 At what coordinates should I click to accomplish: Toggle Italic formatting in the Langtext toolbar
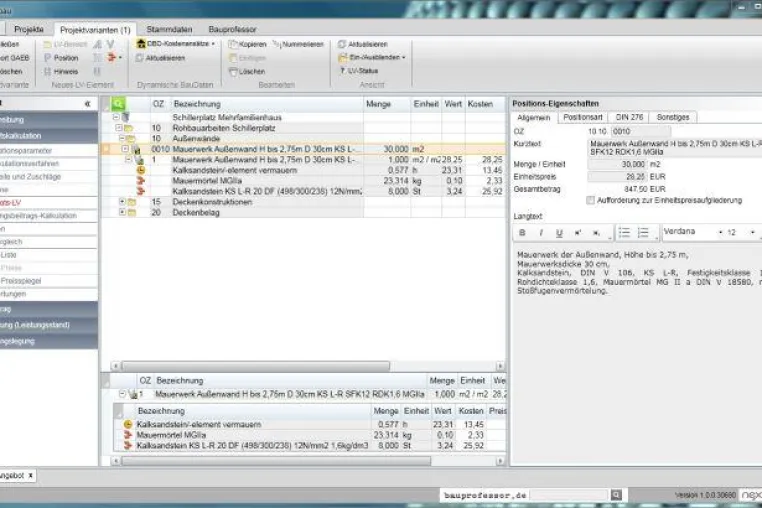(541, 233)
